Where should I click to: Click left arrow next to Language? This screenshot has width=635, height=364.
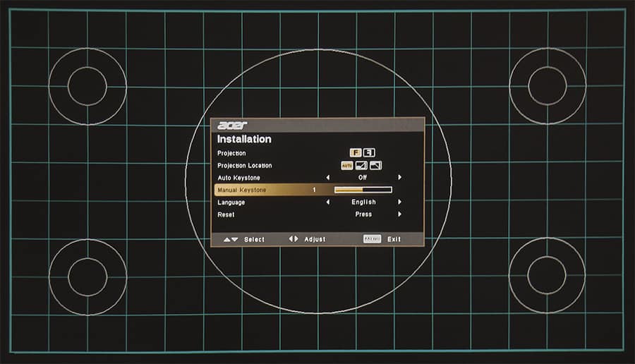[327, 202]
